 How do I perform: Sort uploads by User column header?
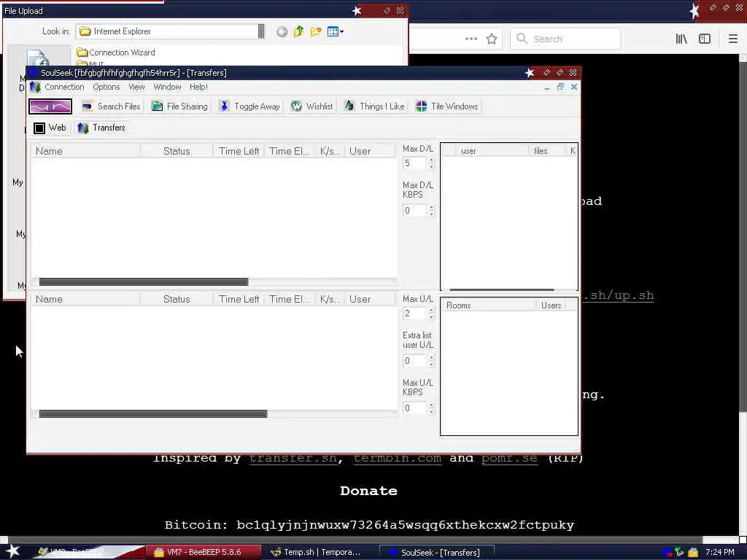click(x=370, y=299)
